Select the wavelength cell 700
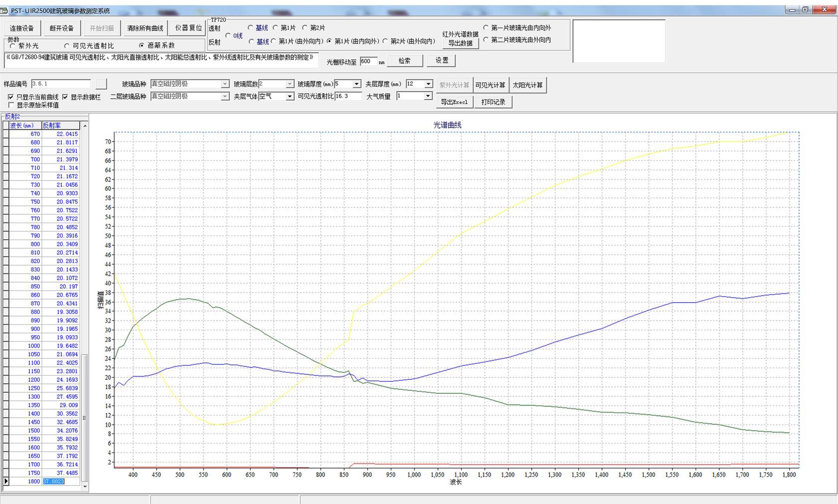Image resolution: width=838 pixels, height=504 pixels. (25, 160)
